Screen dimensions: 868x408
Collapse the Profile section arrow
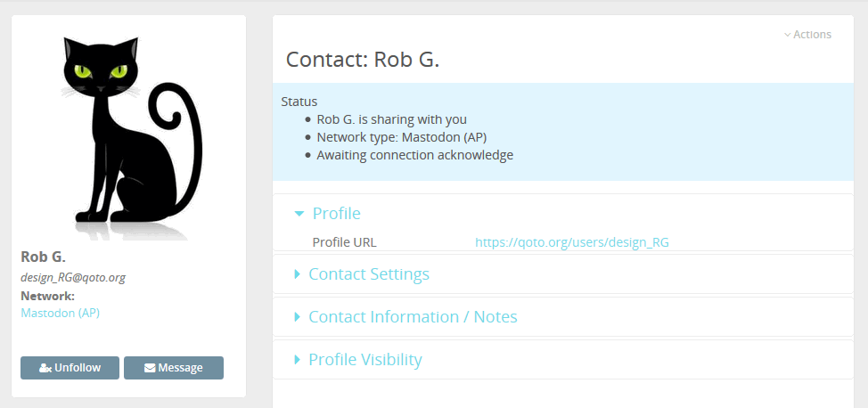(x=299, y=214)
